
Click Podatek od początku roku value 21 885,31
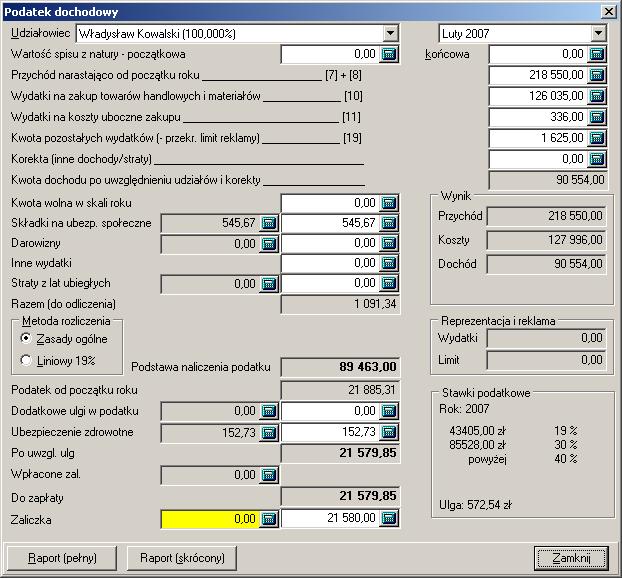click(340, 390)
